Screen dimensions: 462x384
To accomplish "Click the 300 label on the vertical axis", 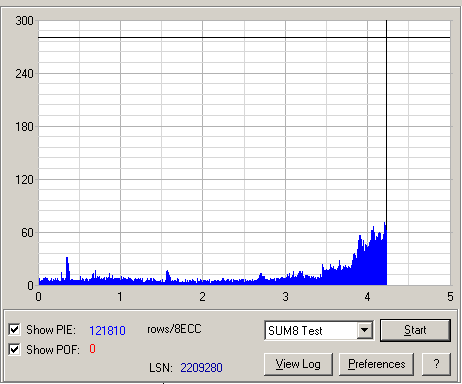I will 25,21.
